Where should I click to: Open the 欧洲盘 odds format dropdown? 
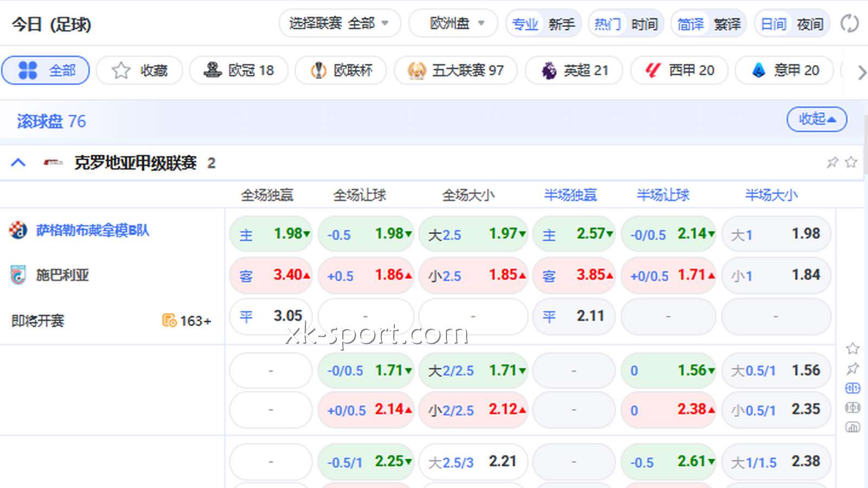tap(453, 23)
